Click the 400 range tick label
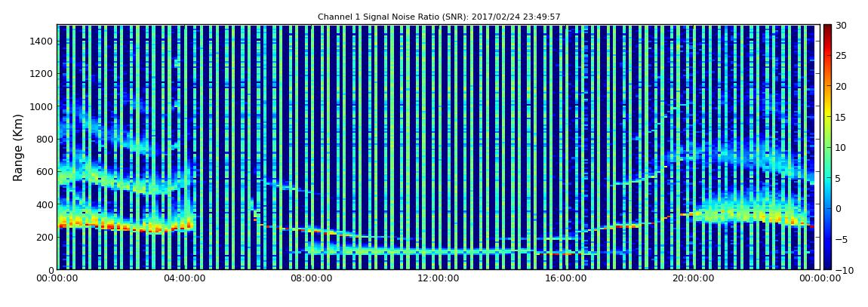The height and width of the screenshot is (307, 868). coord(45,204)
